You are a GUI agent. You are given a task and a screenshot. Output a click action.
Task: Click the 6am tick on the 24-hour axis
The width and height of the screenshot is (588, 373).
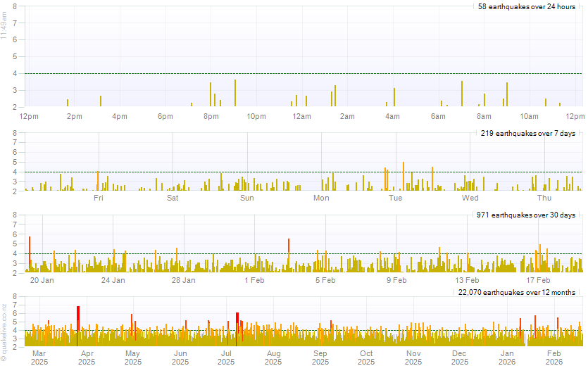point(438,116)
